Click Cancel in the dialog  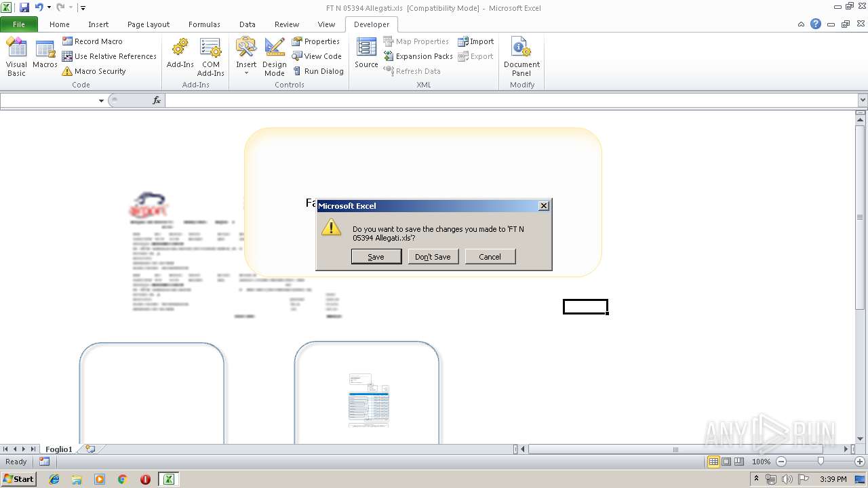(x=490, y=257)
